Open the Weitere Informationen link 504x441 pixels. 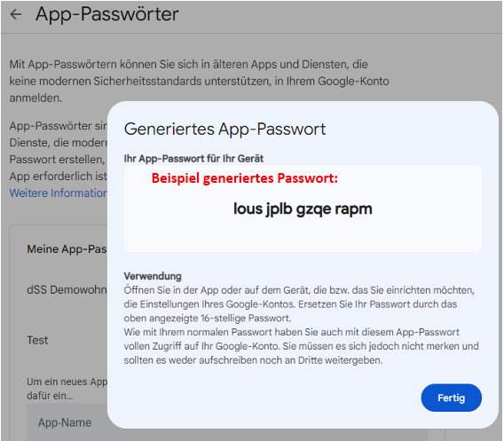[59, 193]
